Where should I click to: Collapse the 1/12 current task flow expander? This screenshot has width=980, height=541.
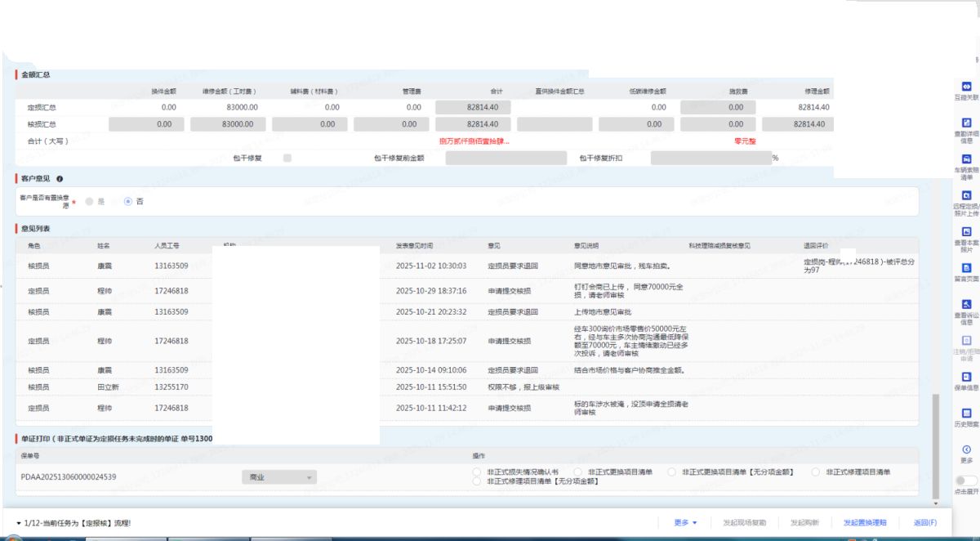coord(19,523)
